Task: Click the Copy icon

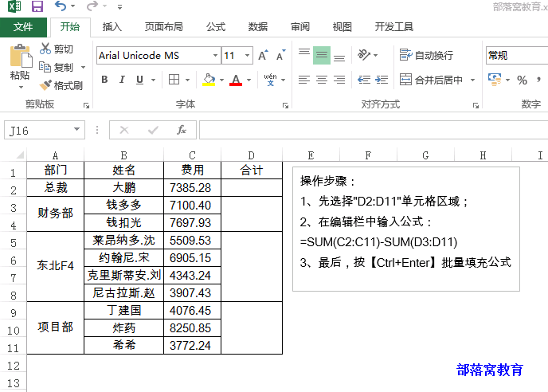Action: 45,67
